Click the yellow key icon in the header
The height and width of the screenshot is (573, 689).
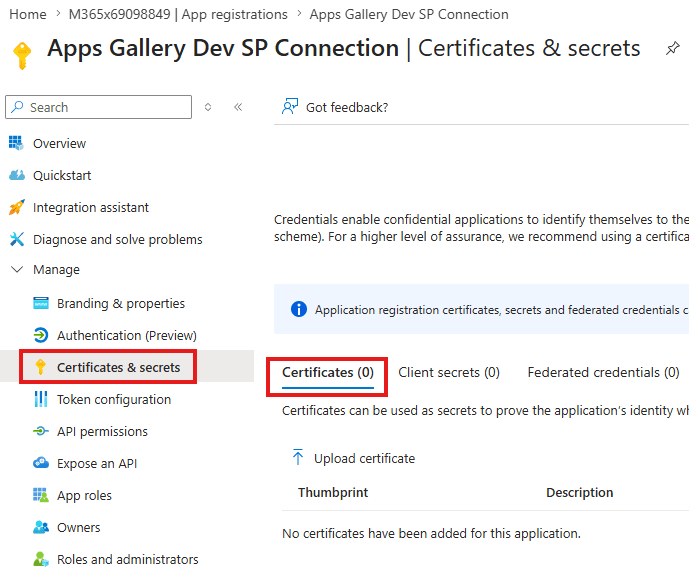[x=22, y=55]
